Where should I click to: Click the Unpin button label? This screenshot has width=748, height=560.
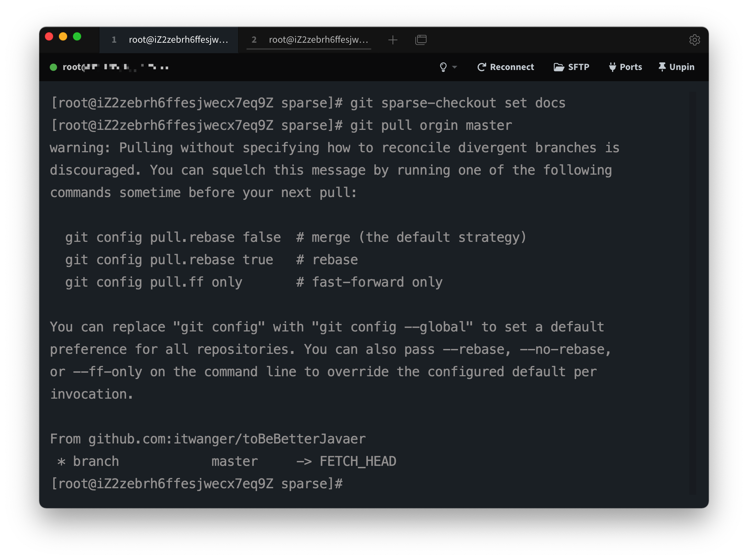pos(681,67)
